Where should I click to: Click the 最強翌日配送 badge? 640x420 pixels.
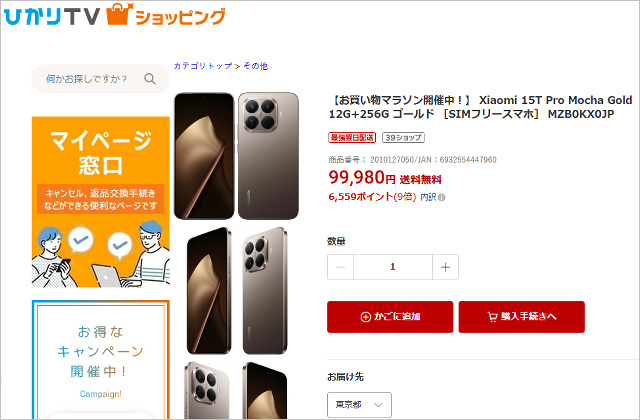click(x=352, y=138)
